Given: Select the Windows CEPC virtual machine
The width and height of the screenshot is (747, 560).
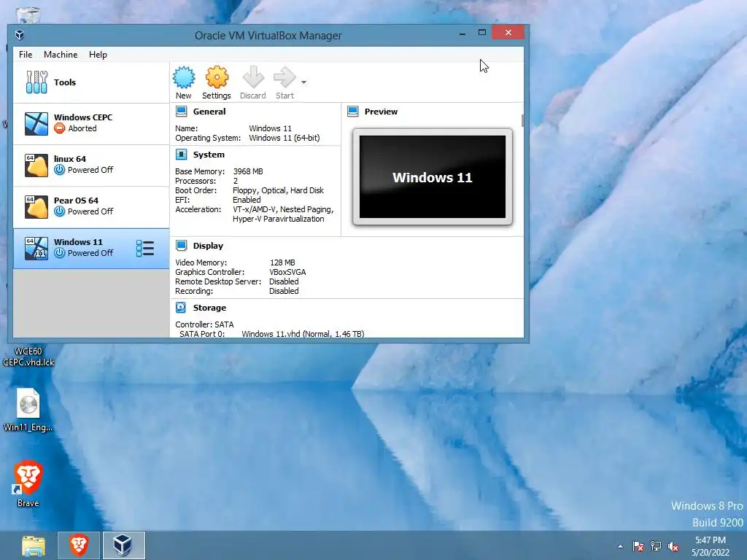Looking at the screenshot, I should (91, 123).
